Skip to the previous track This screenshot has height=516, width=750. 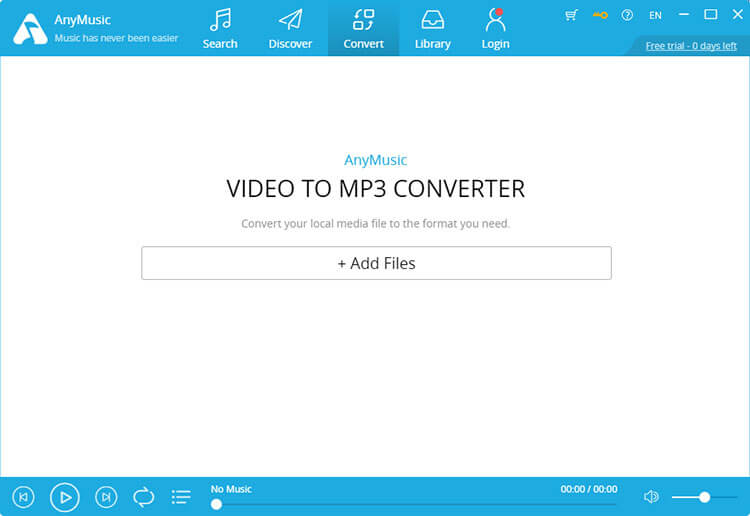23,497
